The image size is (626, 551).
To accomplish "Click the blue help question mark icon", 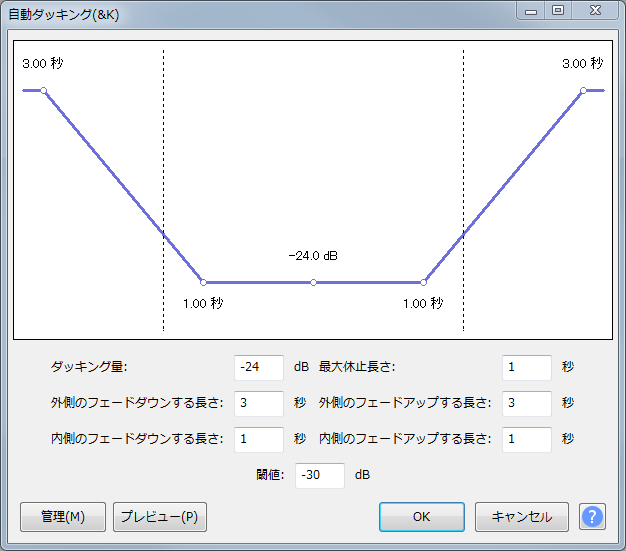I will [592, 517].
